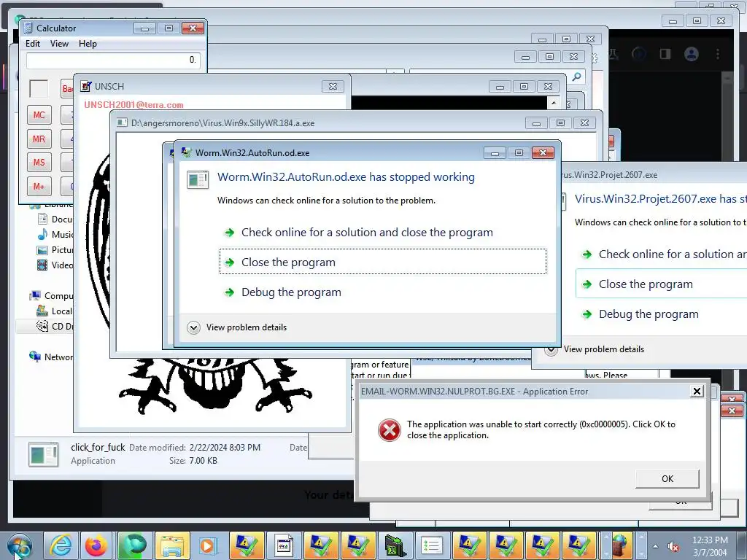The image size is (747, 560).
Task: Click the Worm.Win32.AutoRun.od.exe title bar icon
Action: (186, 152)
